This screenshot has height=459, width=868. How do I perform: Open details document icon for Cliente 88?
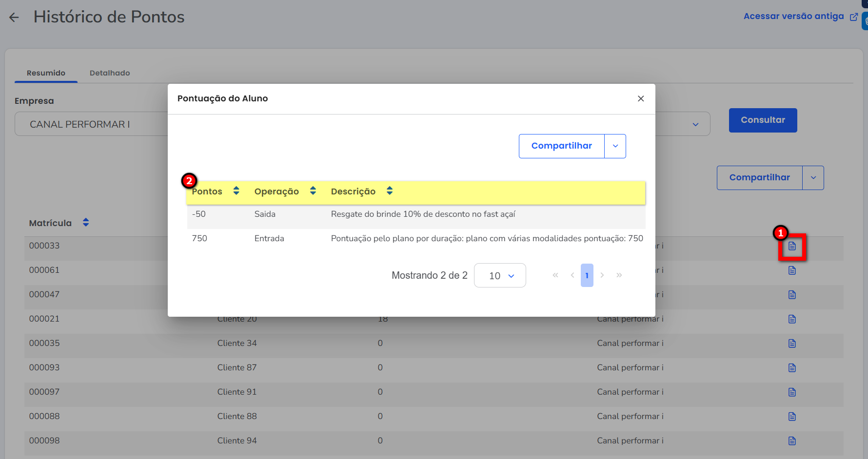click(x=792, y=417)
